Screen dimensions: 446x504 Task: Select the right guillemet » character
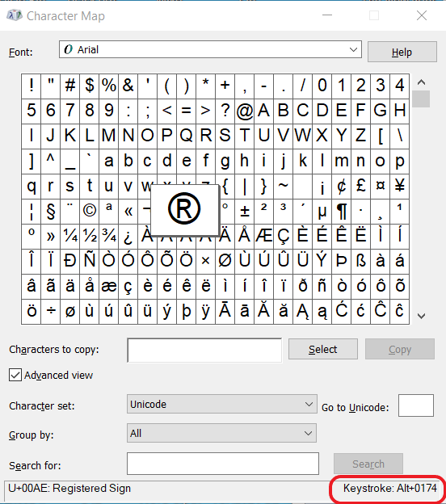[50, 236]
